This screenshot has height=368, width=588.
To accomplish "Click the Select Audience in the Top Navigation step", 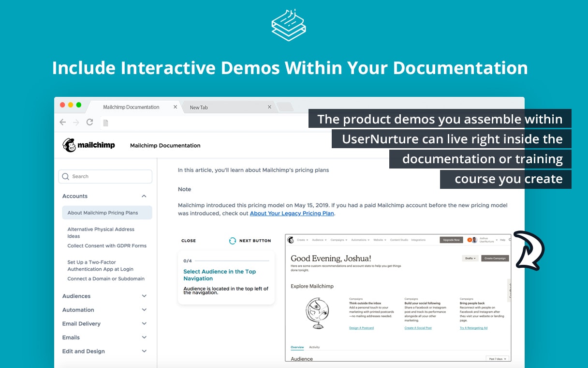I will 220,275.
